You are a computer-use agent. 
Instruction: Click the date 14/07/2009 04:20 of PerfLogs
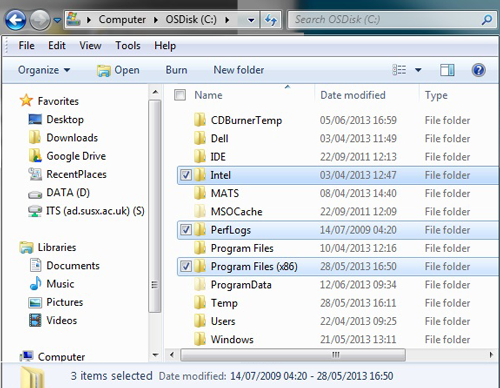click(x=358, y=230)
